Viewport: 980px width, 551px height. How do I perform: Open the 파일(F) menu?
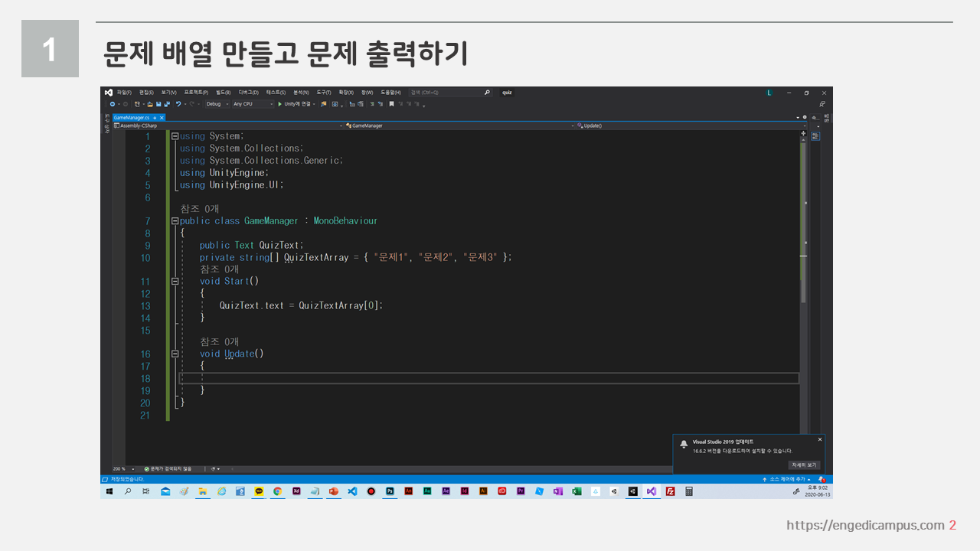click(124, 93)
